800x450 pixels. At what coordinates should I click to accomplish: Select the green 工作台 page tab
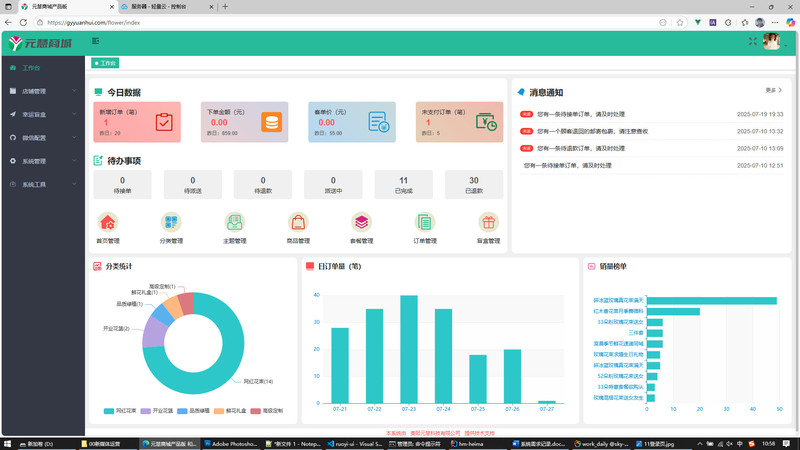105,63
